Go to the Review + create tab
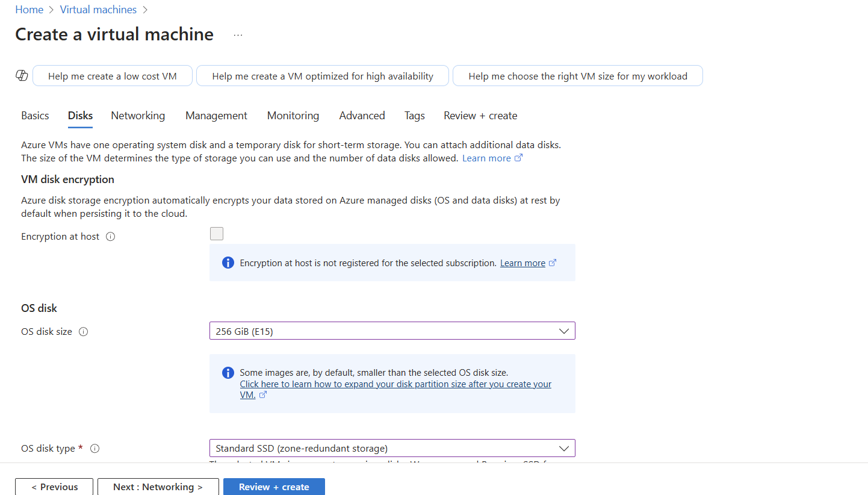Viewport: 868px width, 495px height. coord(480,116)
